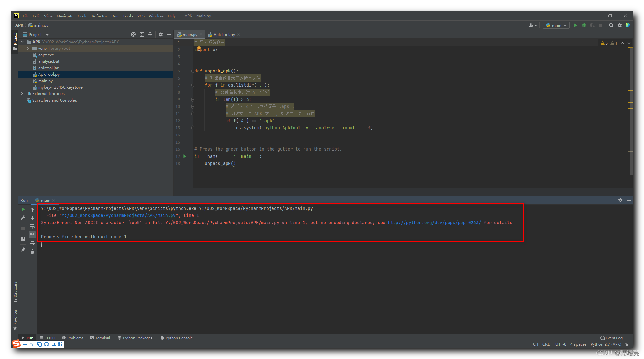Follow the pep-0263 hyperlink in console
The image size is (644, 359).
click(x=435, y=223)
